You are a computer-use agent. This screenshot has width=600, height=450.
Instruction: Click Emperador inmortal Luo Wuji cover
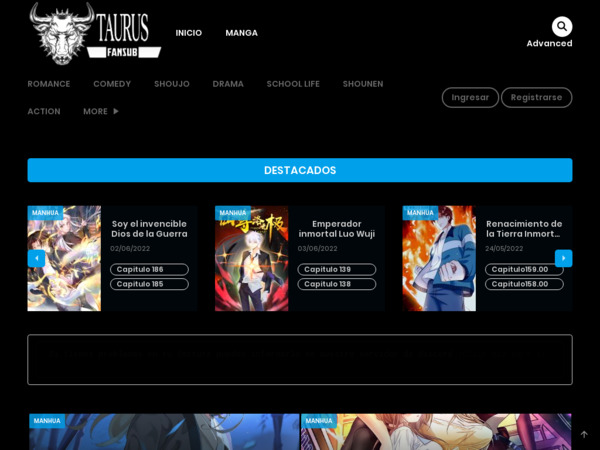[252, 258]
